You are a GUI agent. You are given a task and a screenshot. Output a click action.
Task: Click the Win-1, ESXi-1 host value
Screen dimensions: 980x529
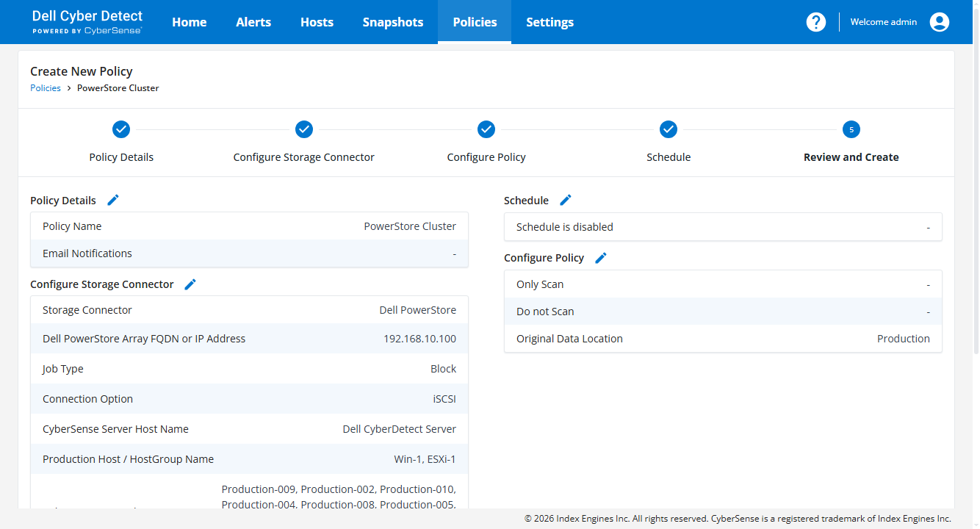(425, 459)
